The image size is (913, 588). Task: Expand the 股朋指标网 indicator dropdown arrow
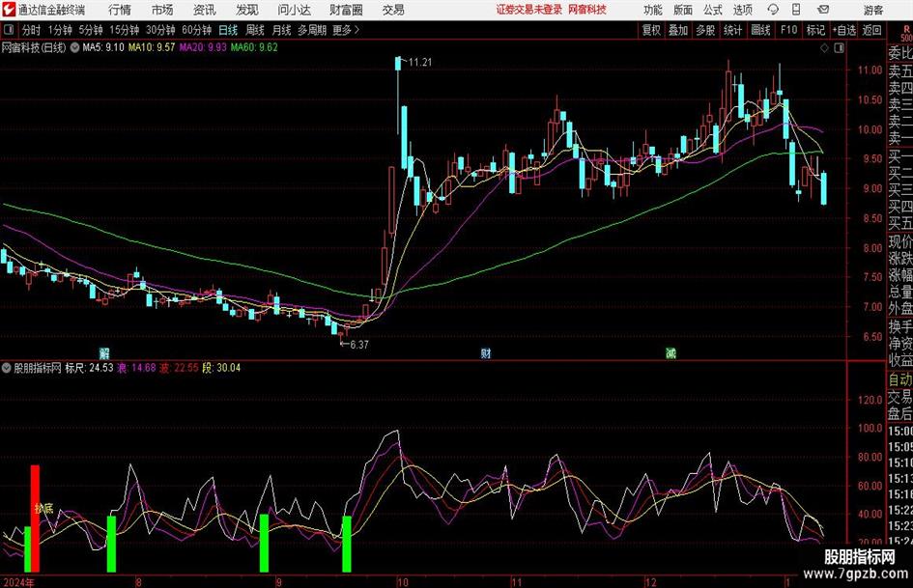(x=7, y=368)
